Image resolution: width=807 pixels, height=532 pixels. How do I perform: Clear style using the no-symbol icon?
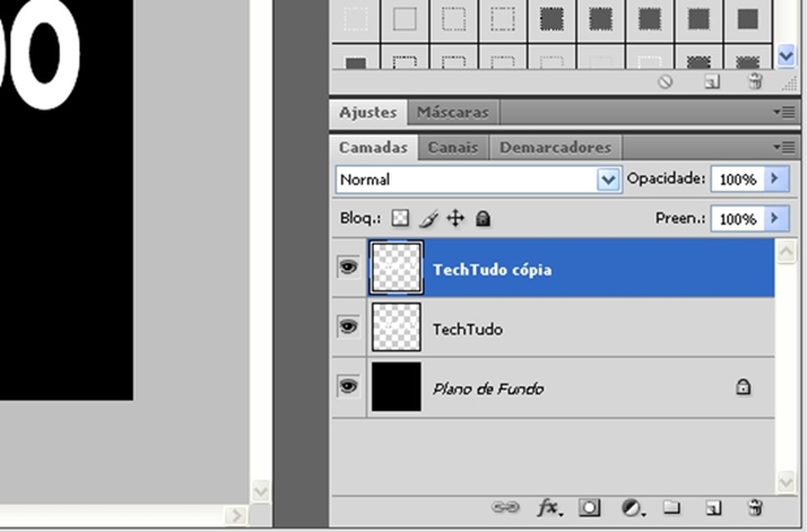[x=665, y=82]
